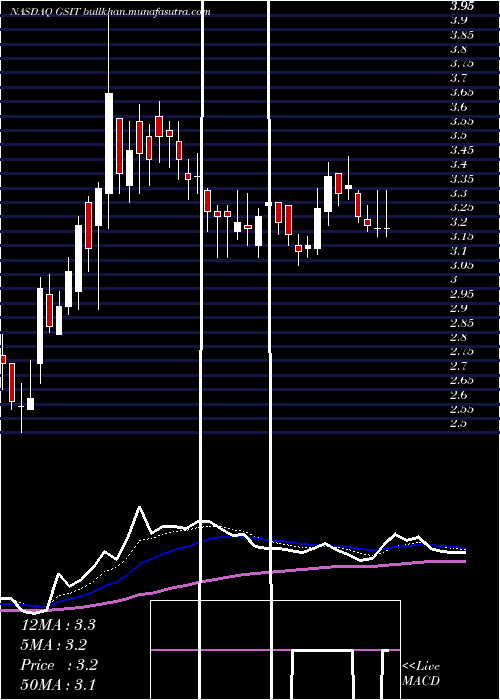Click the 2.7 price axis label
The height and width of the screenshot is (700, 500).
coord(459,365)
